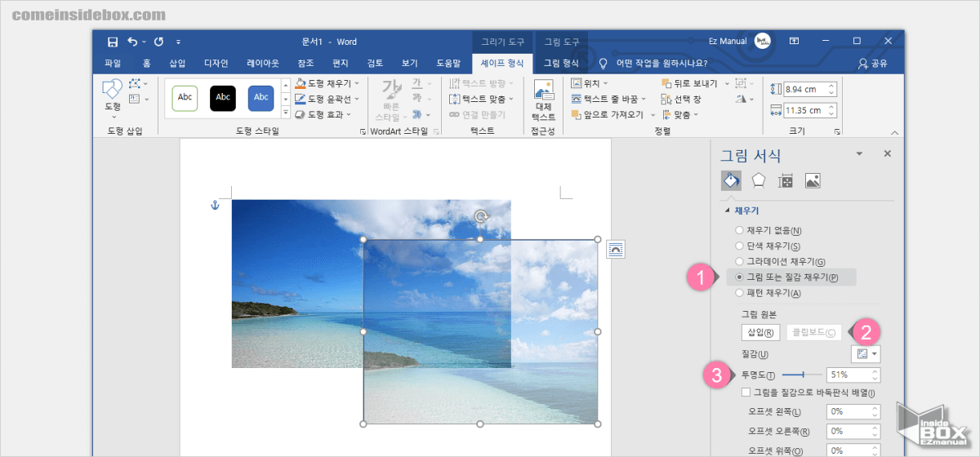Collapse the 채우기 section
The height and width of the screenshot is (457, 980).
pos(728,211)
